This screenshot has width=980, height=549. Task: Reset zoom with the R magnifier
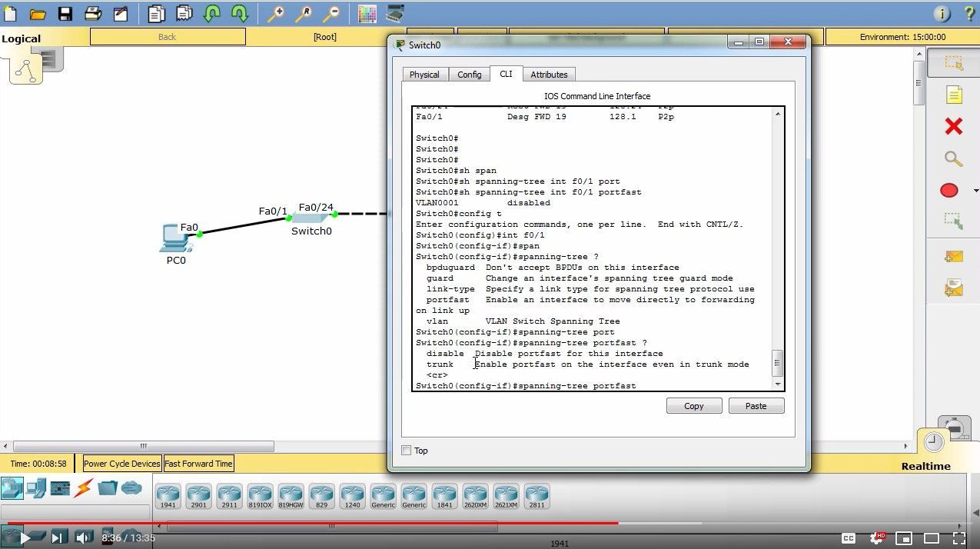(304, 14)
